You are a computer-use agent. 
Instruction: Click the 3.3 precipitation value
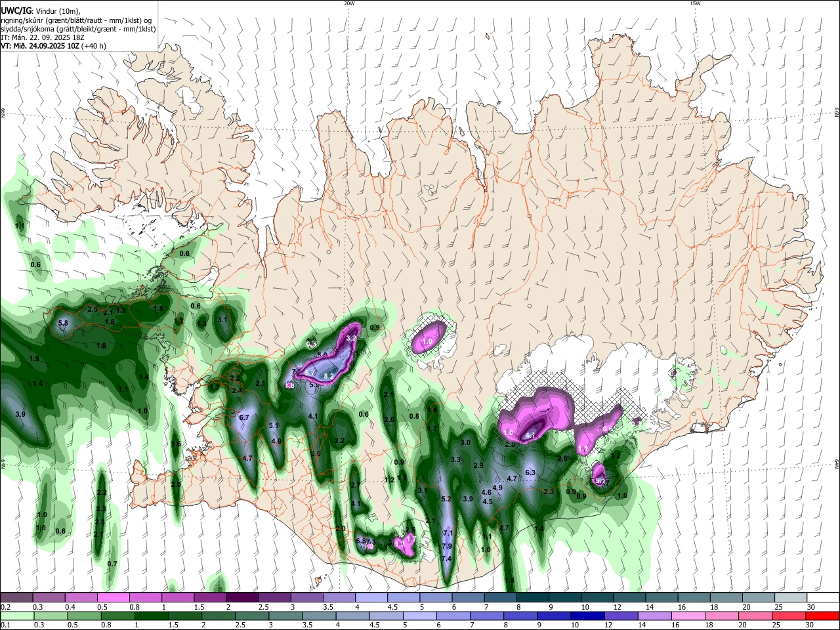(x=455, y=459)
